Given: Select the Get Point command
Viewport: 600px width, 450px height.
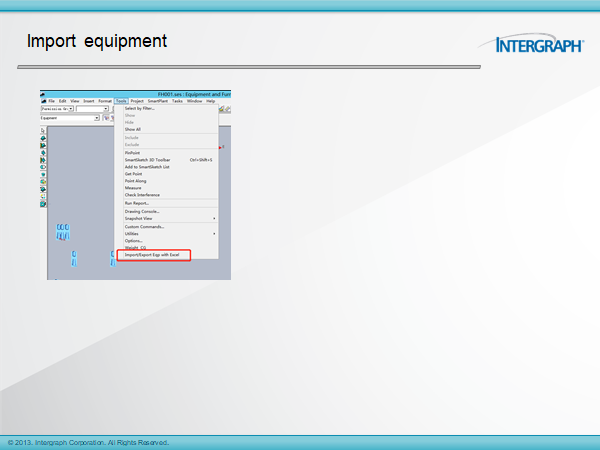Looking at the screenshot, I should pyautogui.click(x=167, y=174).
